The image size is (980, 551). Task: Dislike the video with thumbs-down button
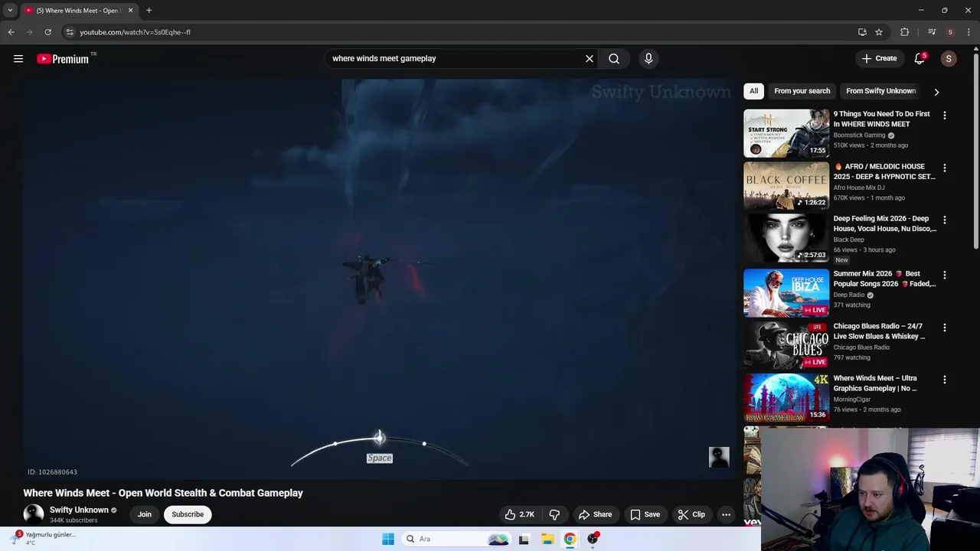(554, 514)
